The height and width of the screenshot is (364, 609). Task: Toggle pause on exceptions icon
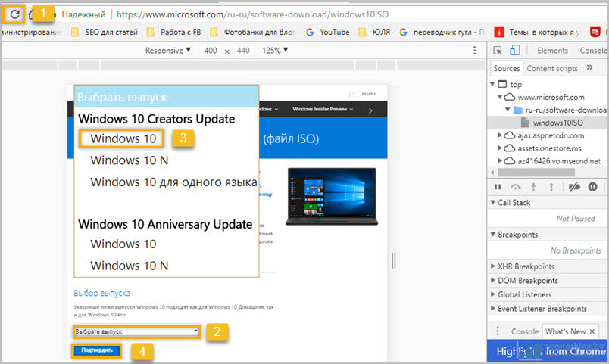592,187
